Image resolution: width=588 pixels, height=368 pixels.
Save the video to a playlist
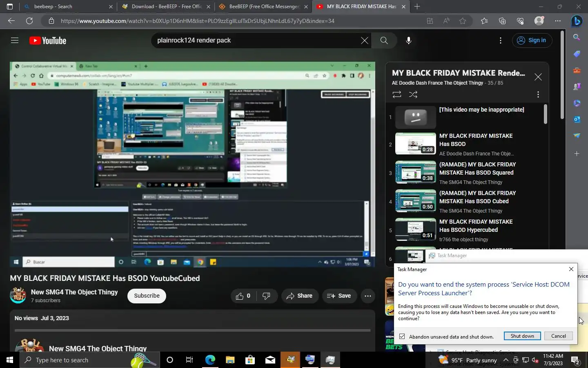pyautogui.click(x=339, y=296)
